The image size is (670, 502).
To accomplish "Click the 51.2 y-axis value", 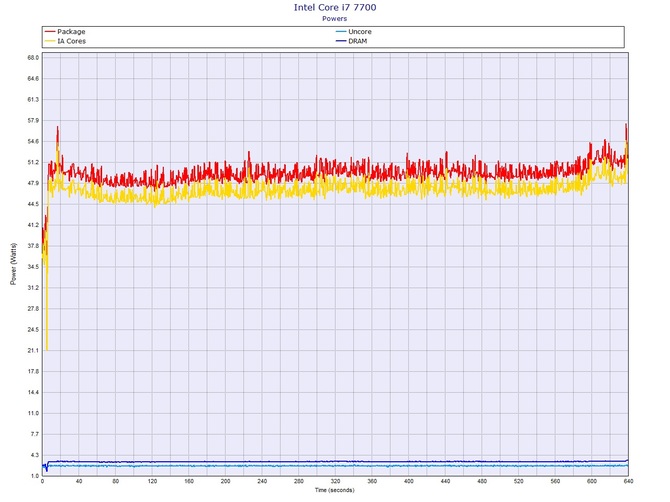I will click(x=33, y=162).
